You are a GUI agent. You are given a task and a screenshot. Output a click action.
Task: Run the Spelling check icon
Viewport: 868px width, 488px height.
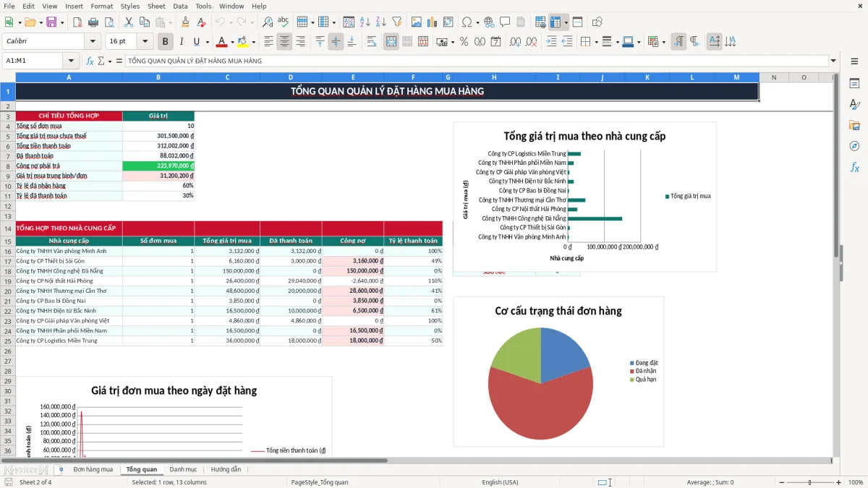pos(283,22)
